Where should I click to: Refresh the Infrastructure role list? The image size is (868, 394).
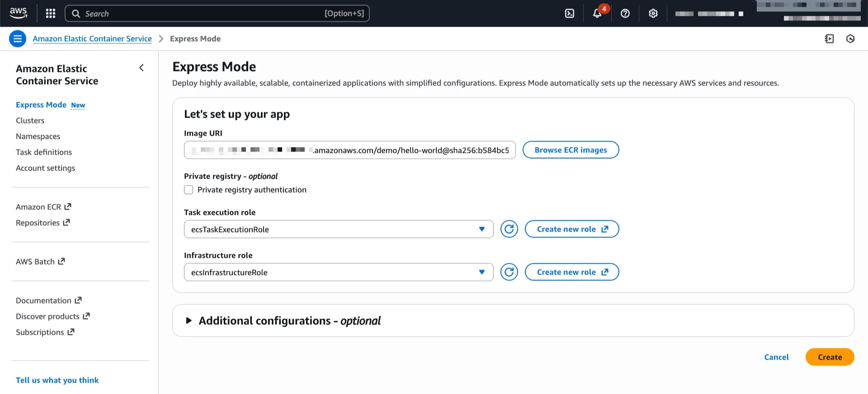(x=509, y=272)
